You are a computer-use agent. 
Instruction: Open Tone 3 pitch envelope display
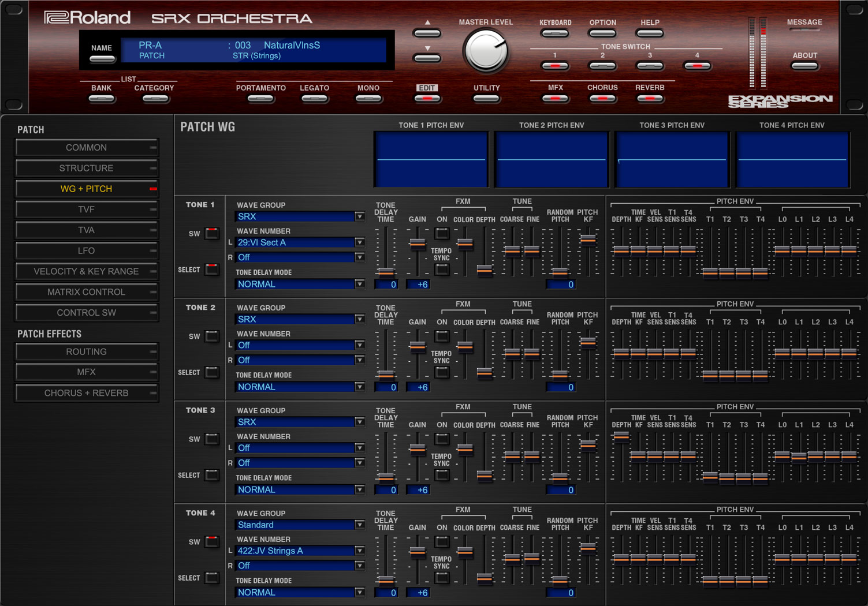(x=672, y=159)
